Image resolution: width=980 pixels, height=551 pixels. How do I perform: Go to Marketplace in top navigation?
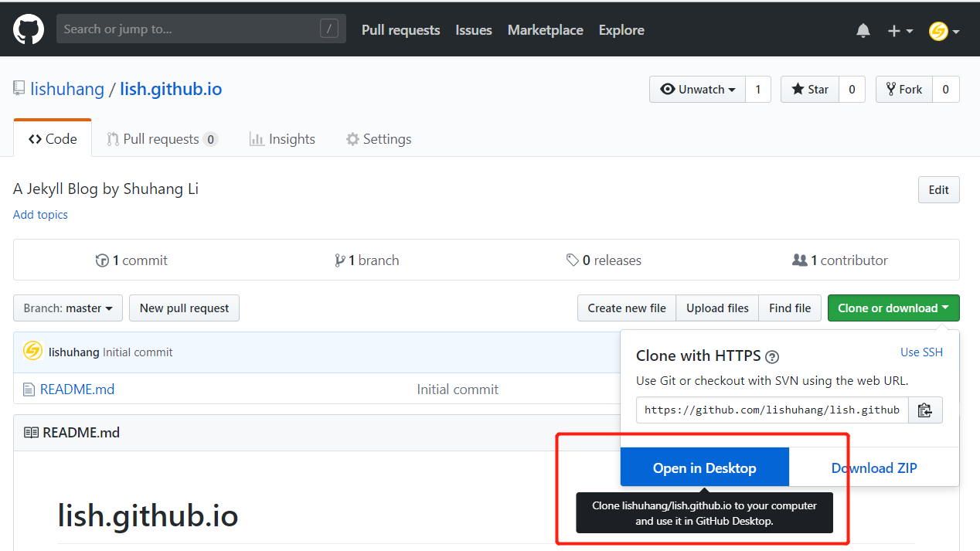[545, 30]
